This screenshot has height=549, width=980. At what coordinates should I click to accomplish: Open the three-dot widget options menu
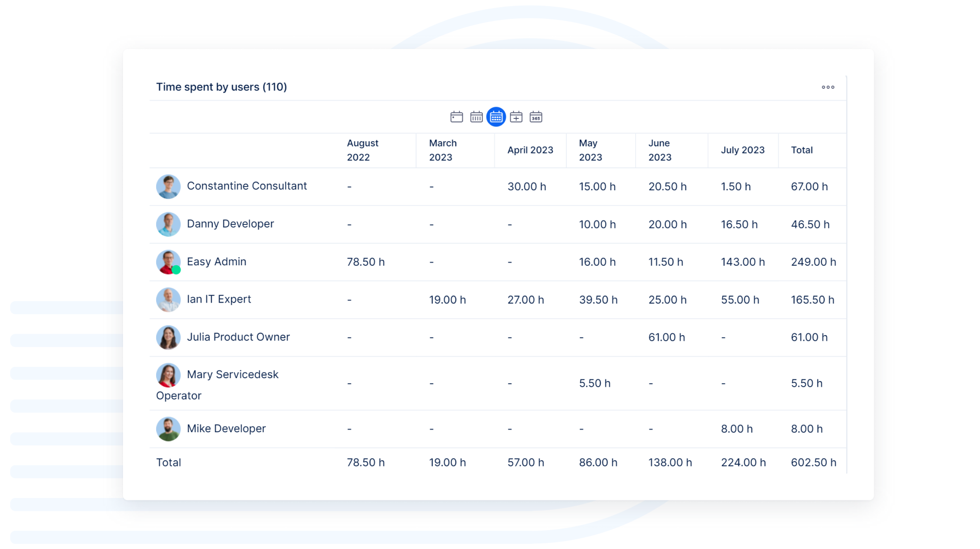click(x=828, y=87)
